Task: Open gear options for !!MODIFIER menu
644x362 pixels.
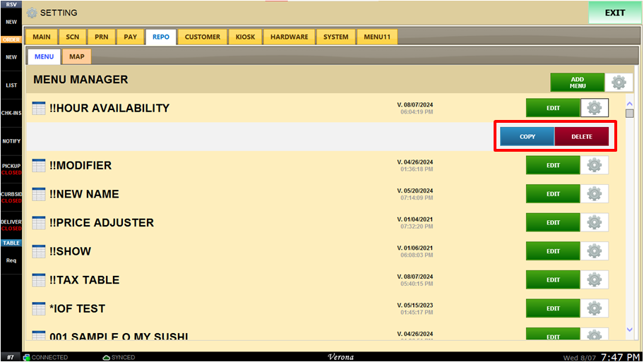Action: pyautogui.click(x=594, y=165)
